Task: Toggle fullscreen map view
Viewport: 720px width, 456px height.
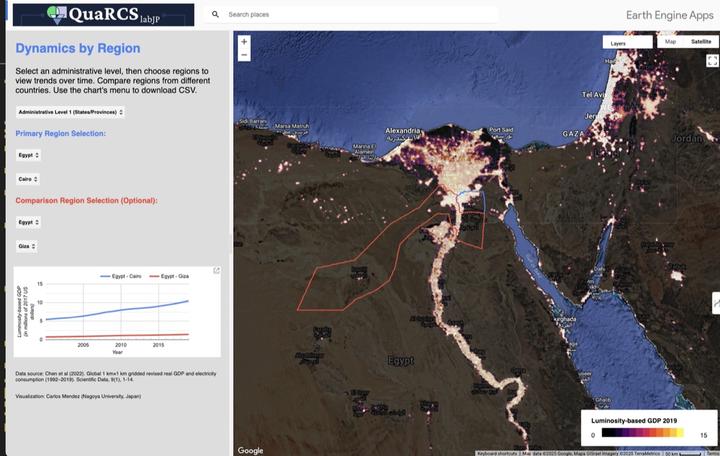Action: coord(712,61)
